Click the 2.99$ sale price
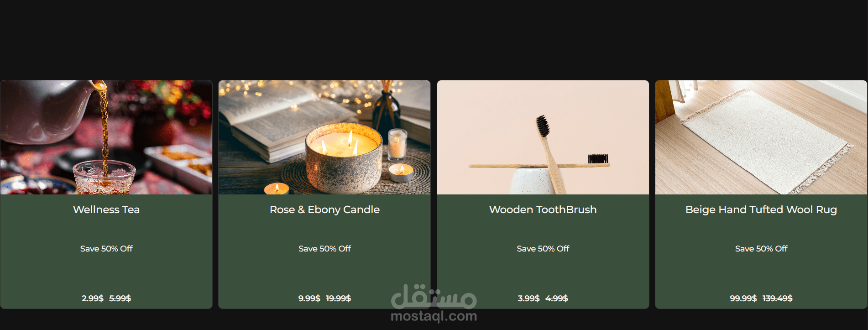This screenshot has width=868, height=330. [x=93, y=299]
